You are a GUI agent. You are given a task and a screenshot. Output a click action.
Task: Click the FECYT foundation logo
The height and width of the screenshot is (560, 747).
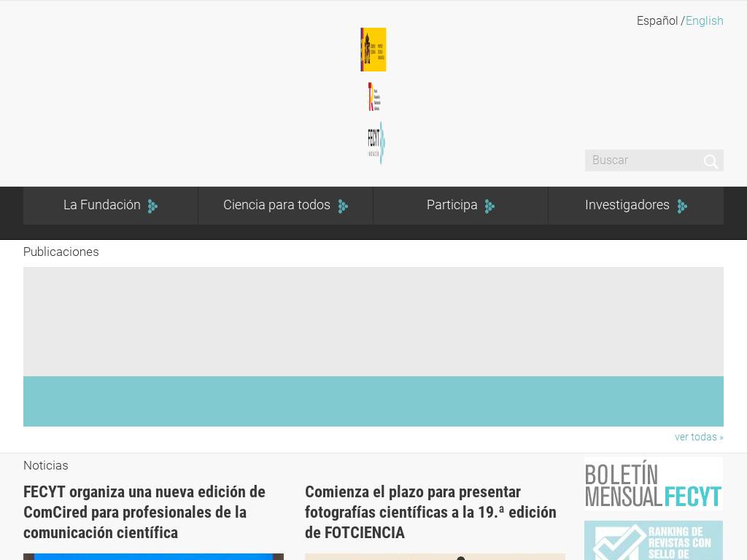[x=376, y=143]
